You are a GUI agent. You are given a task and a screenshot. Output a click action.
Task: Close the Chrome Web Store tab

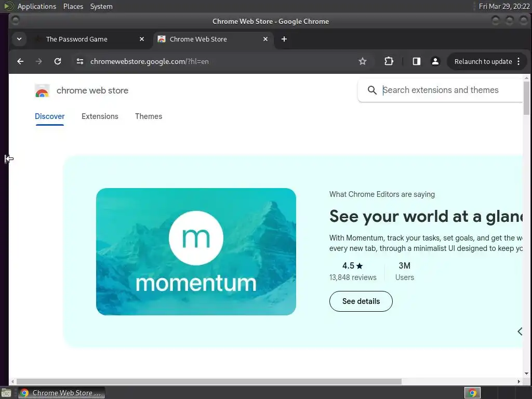point(265,39)
